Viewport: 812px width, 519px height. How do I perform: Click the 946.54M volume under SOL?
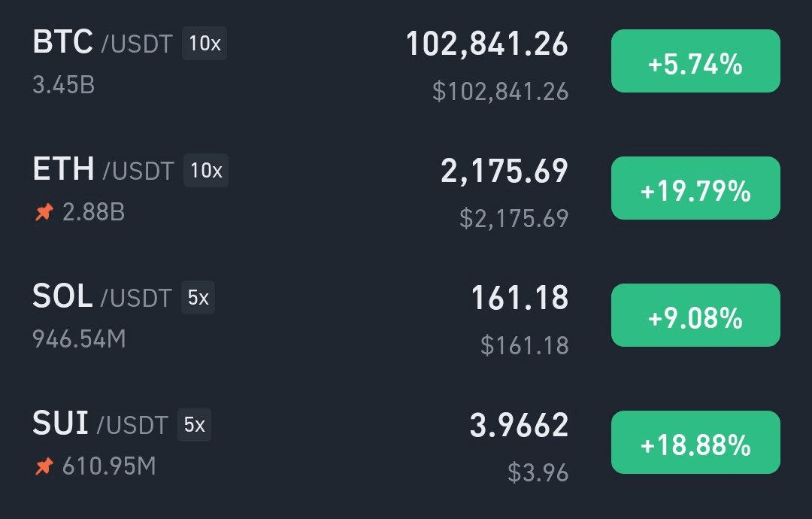tap(79, 339)
